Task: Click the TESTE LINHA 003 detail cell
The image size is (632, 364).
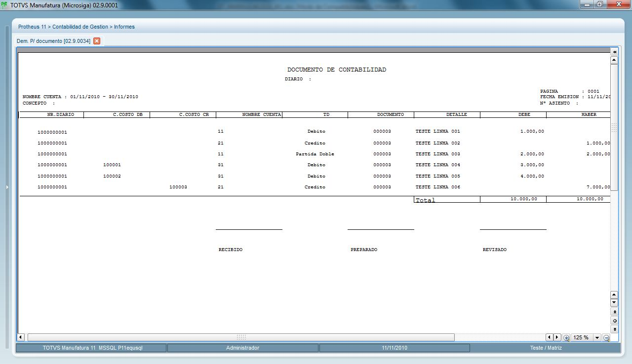Action: point(438,154)
